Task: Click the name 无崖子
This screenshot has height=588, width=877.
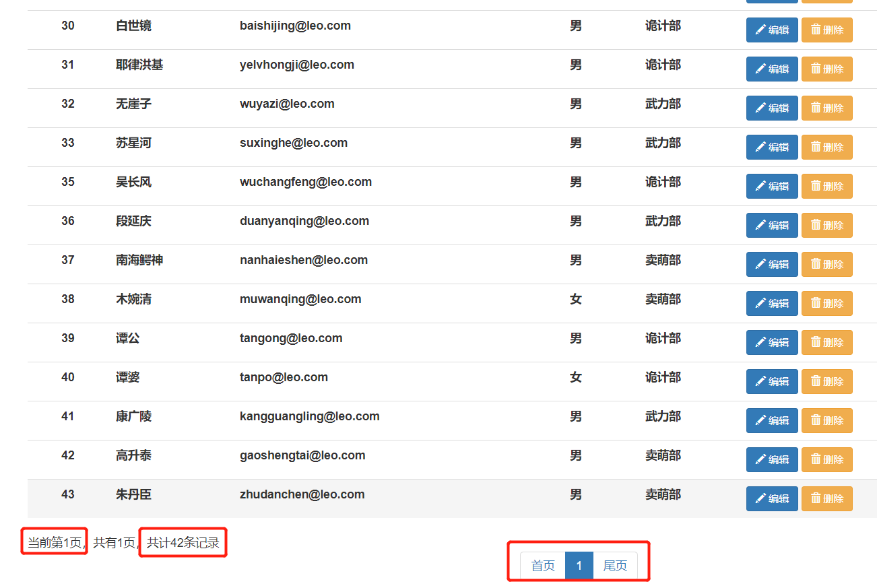Action: pos(133,104)
